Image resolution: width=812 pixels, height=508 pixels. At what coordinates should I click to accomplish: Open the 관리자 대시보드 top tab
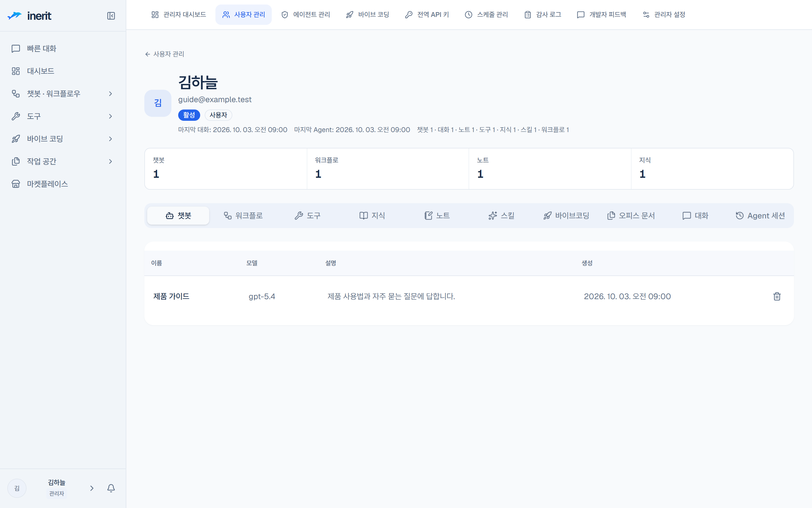coord(178,15)
